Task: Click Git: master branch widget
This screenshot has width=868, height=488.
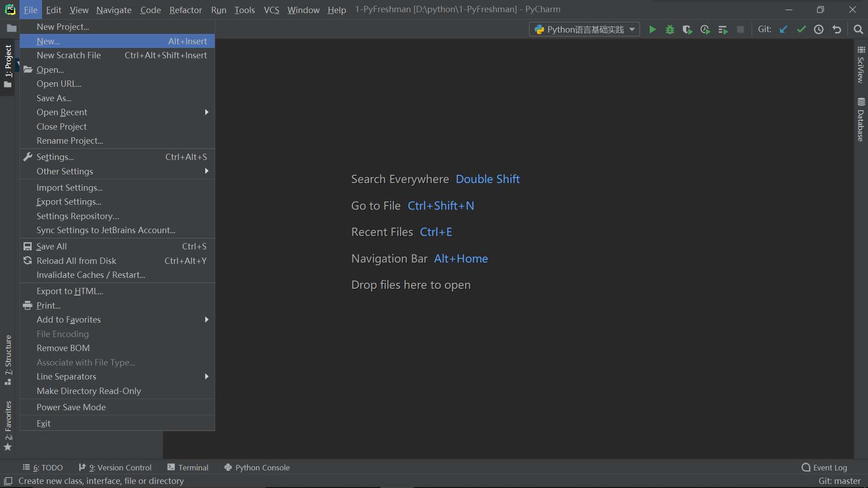Action: [x=839, y=481]
